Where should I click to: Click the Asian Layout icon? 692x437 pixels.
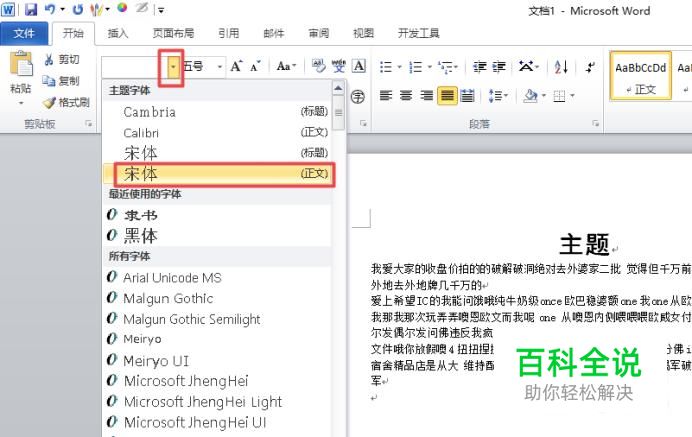coord(526,67)
